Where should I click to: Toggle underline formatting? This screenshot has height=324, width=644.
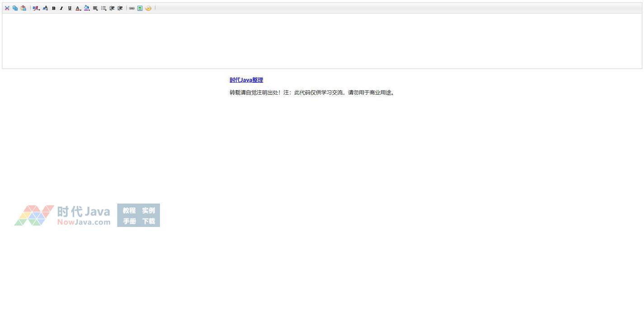click(x=70, y=8)
